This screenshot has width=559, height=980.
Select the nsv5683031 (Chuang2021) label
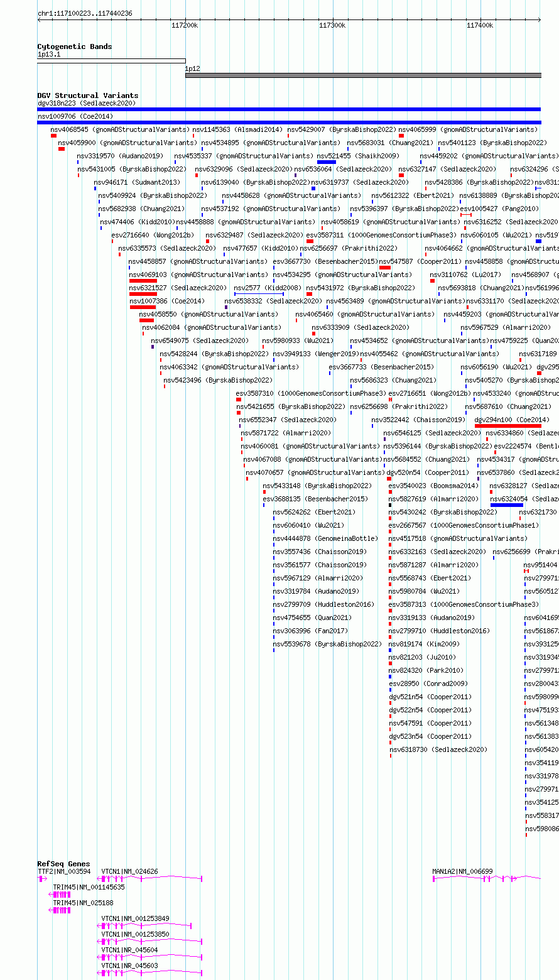[390, 143]
